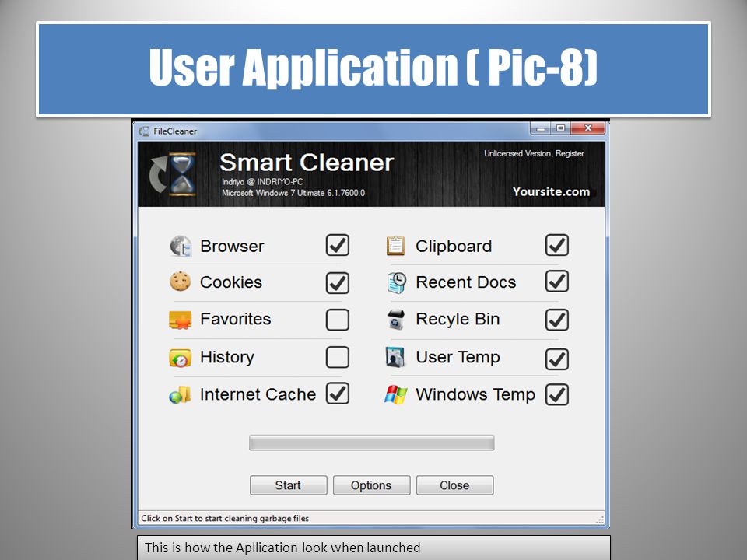Click the Clipboard icon

click(x=395, y=246)
